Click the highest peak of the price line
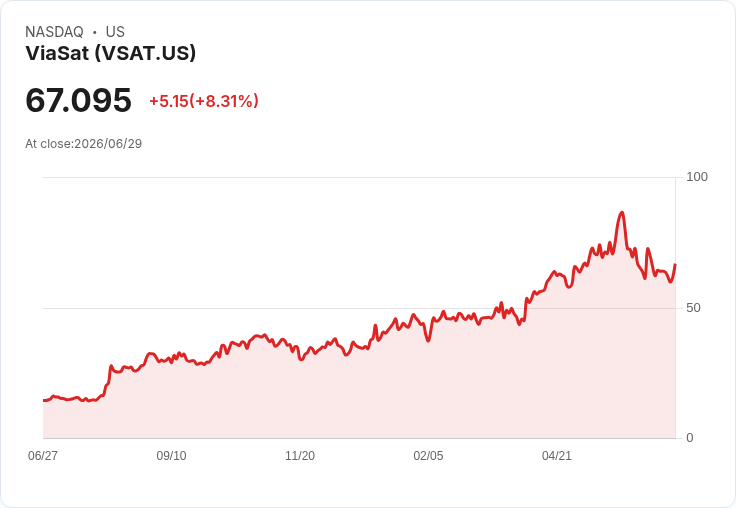This screenshot has width=736, height=508. pos(622,213)
